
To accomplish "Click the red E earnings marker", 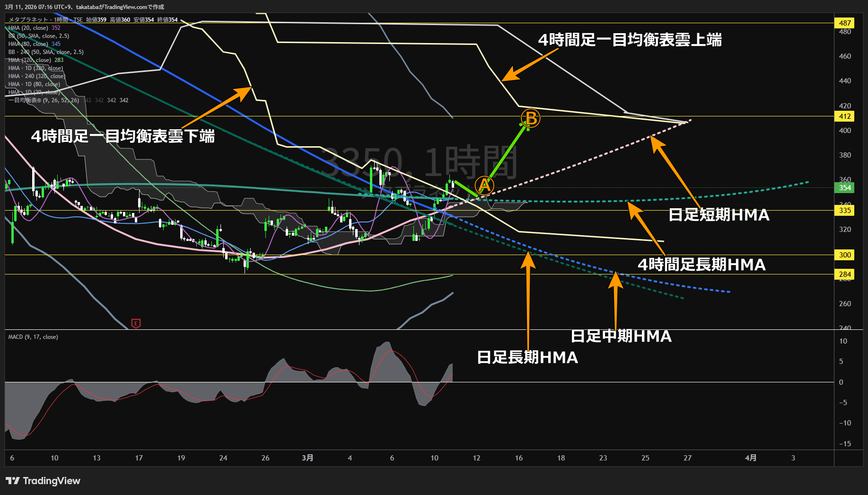I will [136, 324].
